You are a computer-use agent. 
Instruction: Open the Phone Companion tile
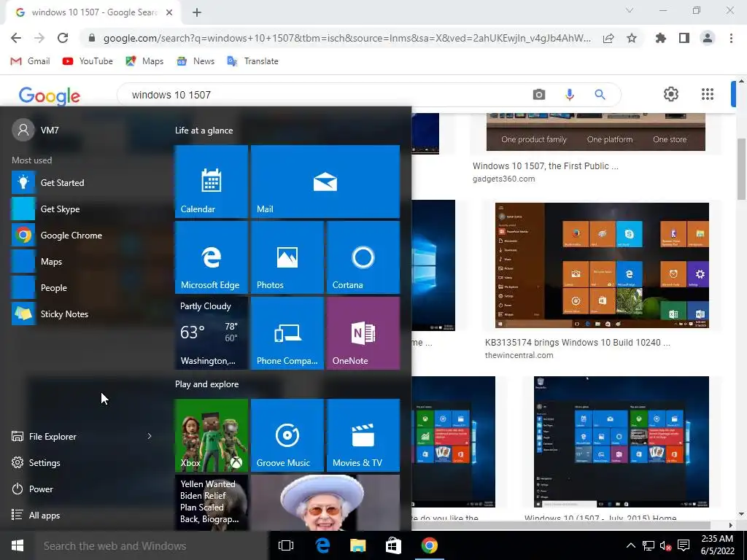coord(287,332)
